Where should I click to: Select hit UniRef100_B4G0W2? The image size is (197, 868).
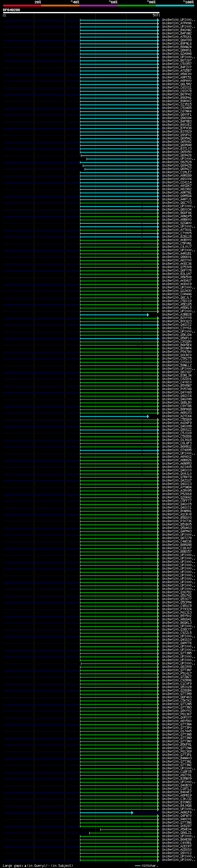177,30
